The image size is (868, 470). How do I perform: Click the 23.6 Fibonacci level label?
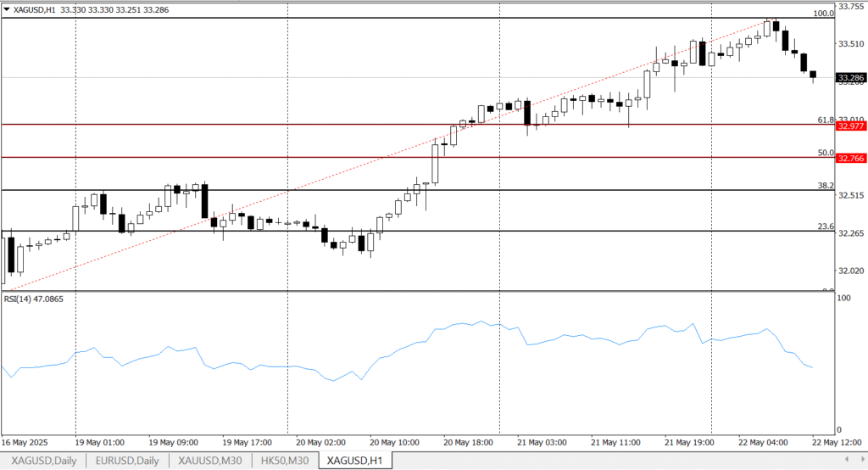click(x=825, y=227)
